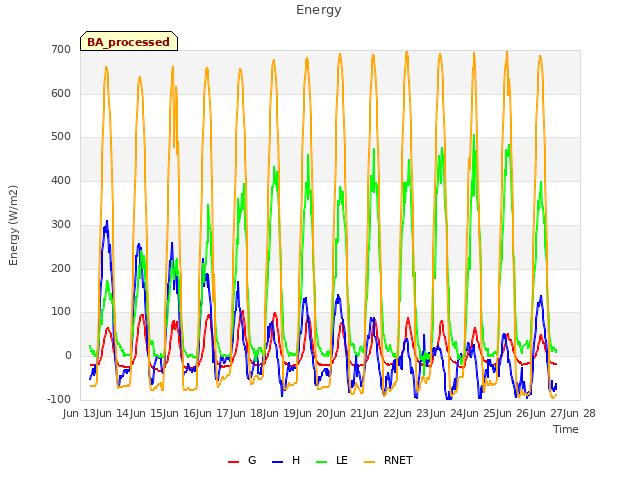
Task: Click the orange RNET legend swatch
Action: [x=369, y=462]
